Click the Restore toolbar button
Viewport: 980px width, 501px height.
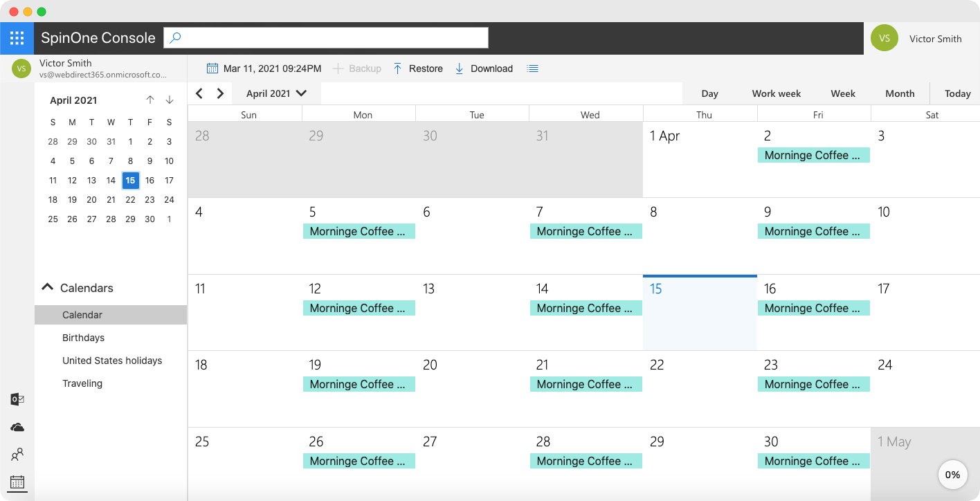click(x=418, y=69)
